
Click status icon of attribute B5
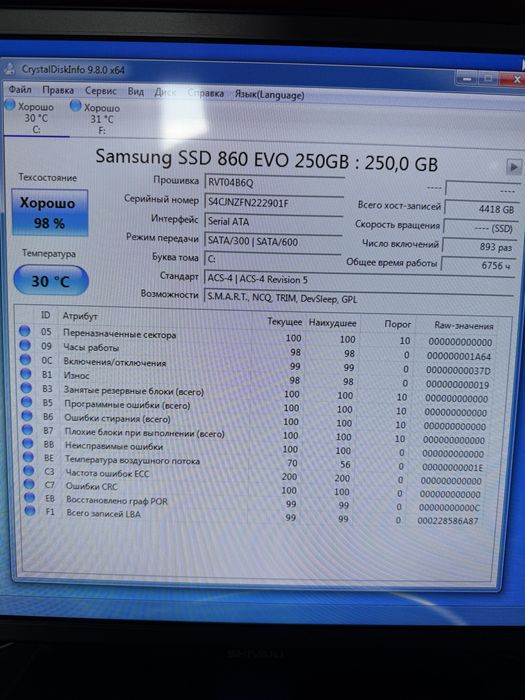(27, 402)
